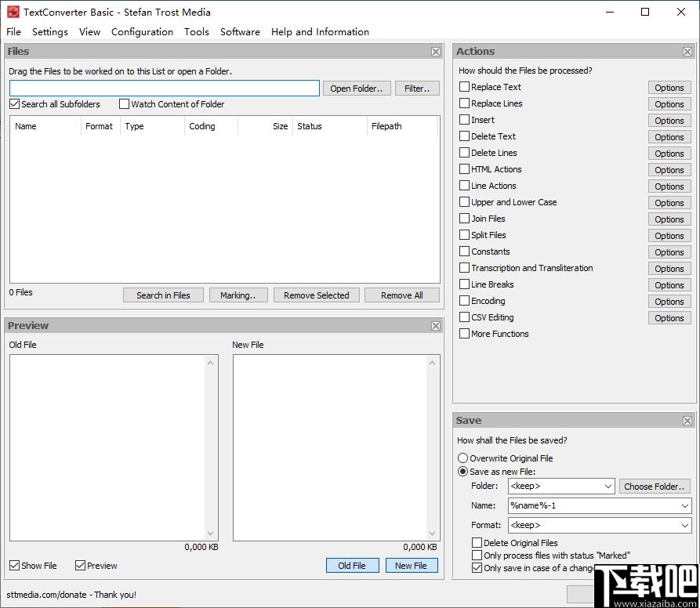Viewport: 700px width, 608px height.
Task: Expand the Folder dropdown
Action: point(608,487)
